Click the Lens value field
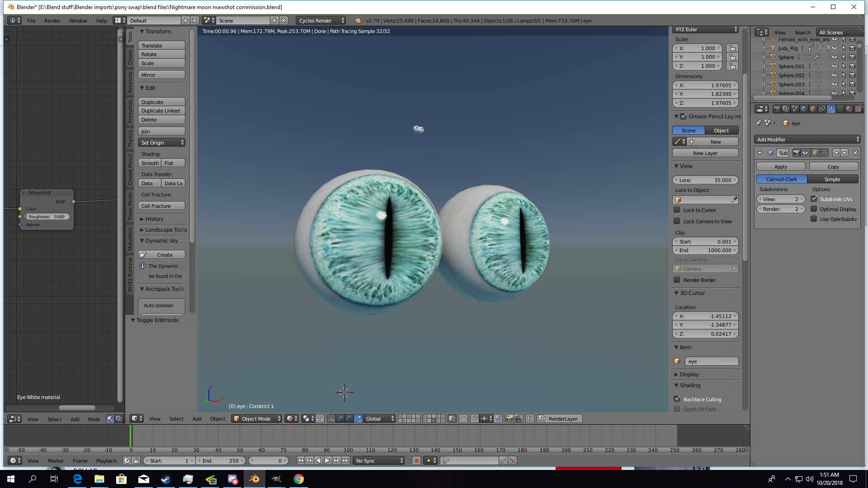868x488 pixels. click(x=705, y=180)
